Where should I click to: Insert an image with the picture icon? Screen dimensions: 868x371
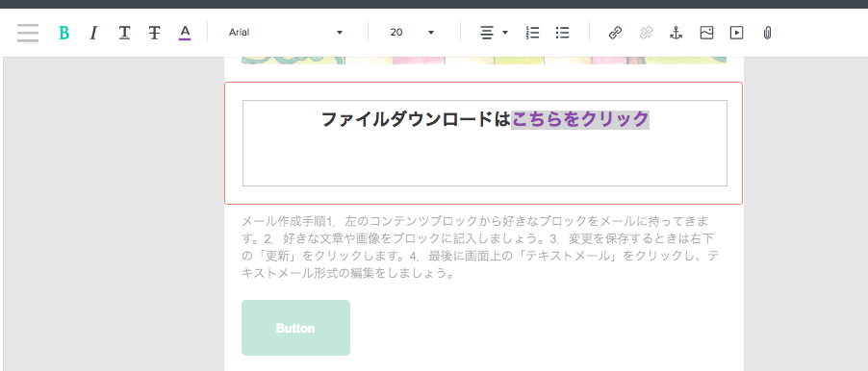pyautogui.click(x=706, y=34)
